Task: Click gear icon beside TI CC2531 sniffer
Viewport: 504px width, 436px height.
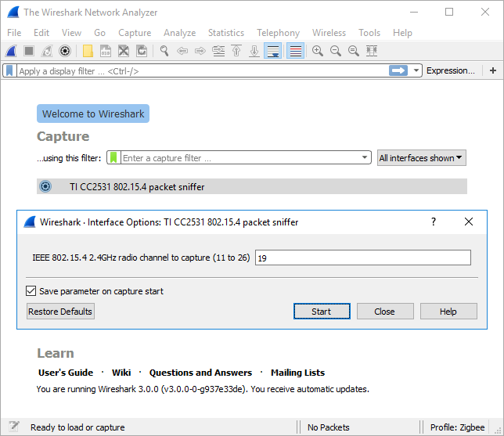Action: [45, 186]
